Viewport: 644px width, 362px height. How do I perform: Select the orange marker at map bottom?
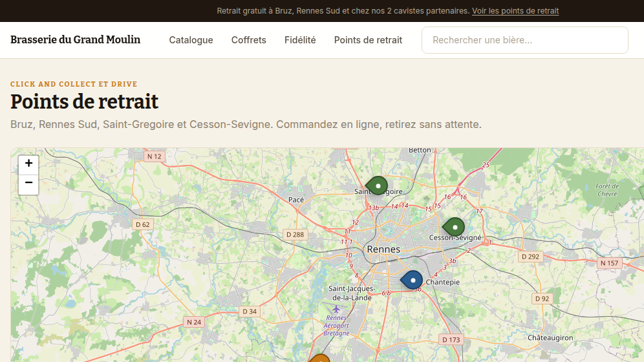319,358
